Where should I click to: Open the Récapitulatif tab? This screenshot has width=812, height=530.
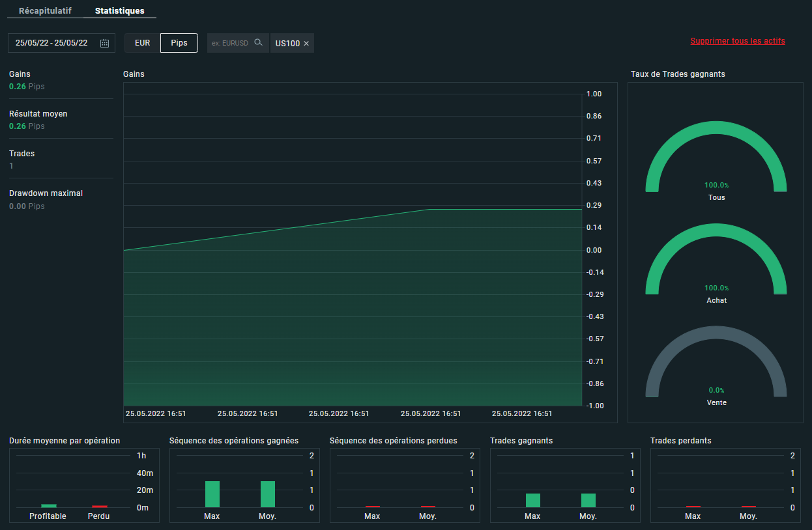coord(45,11)
